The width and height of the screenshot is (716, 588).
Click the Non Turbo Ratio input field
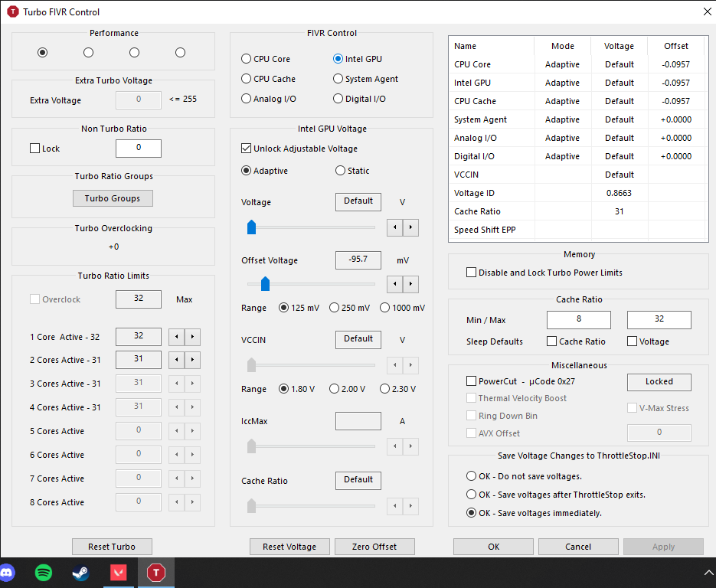point(139,148)
